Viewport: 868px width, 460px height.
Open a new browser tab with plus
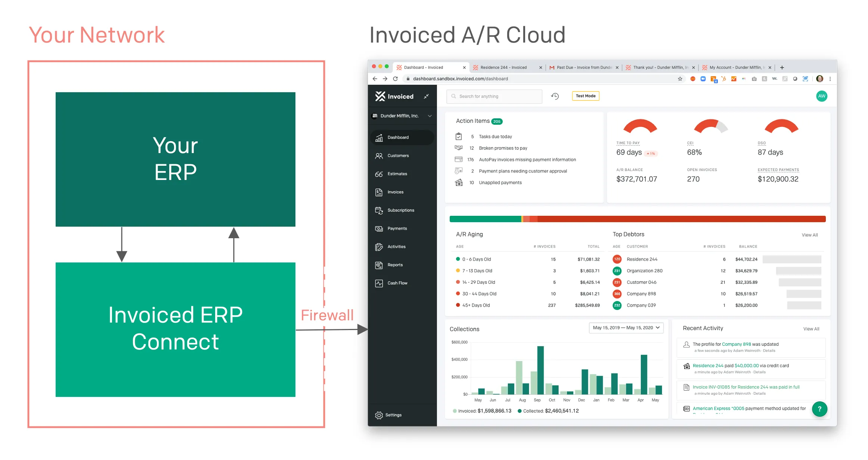[782, 68]
